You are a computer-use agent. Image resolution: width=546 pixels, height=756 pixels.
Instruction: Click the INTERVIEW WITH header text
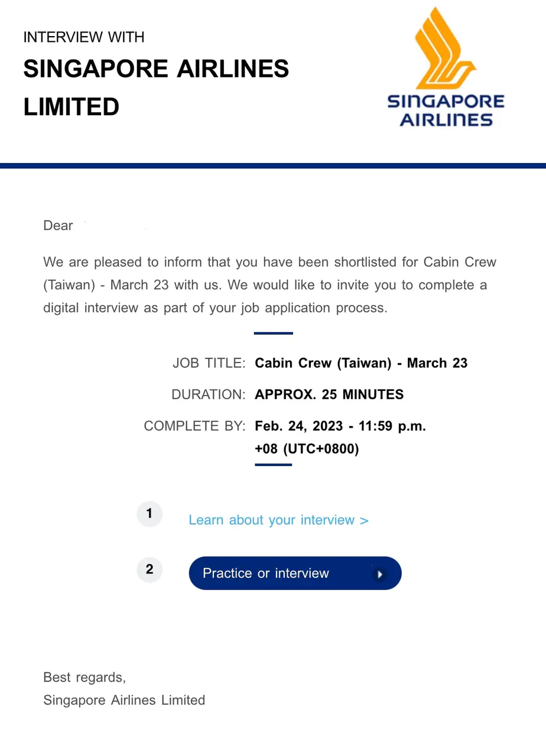tap(84, 37)
